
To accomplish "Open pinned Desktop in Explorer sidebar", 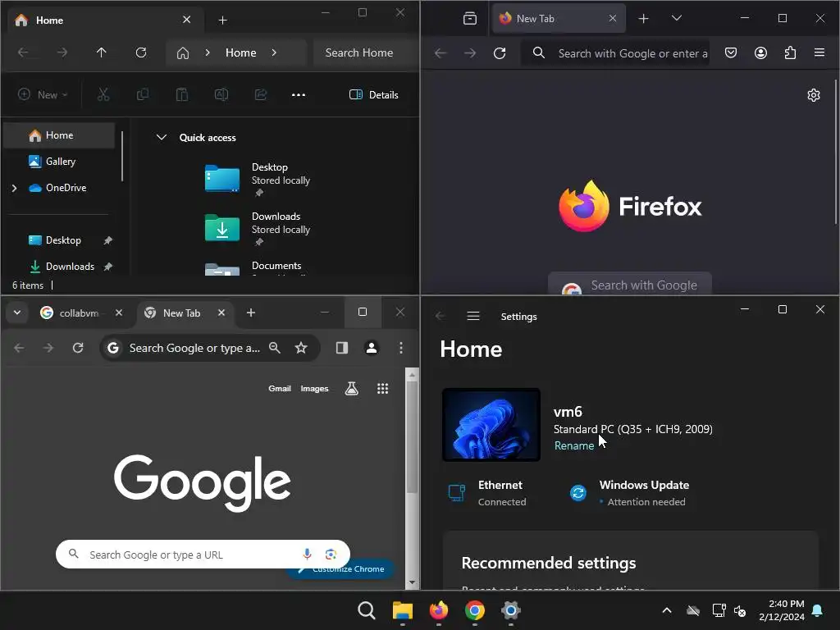I will (59, 240).
